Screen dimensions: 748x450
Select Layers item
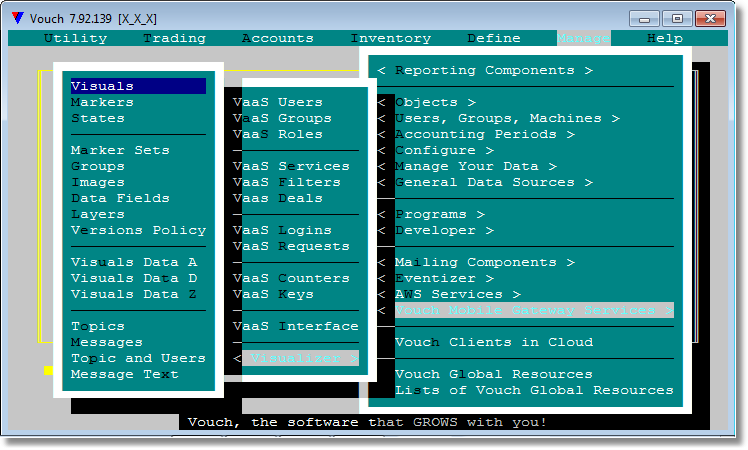pyautogui.click(x=98, y=214)
